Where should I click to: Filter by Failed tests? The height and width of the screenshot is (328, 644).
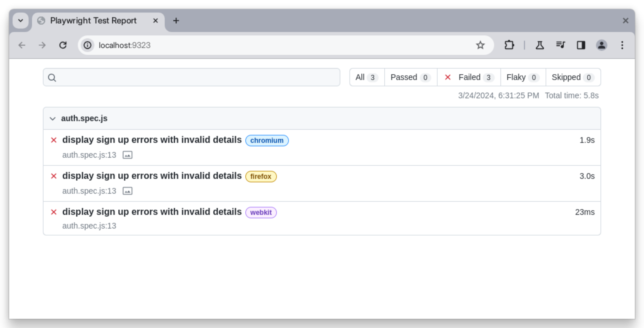coord(469,77)
